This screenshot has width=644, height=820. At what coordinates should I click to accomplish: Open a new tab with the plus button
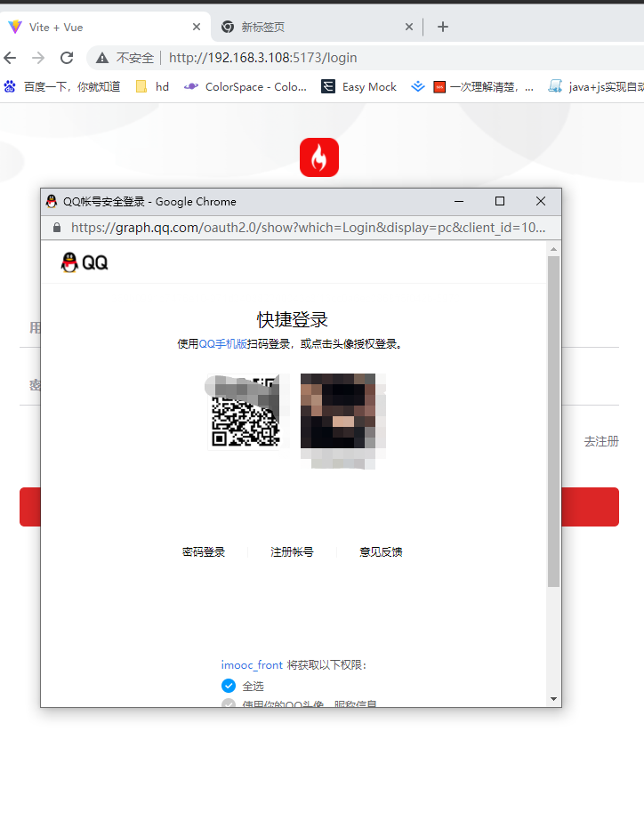coord(443,27)
